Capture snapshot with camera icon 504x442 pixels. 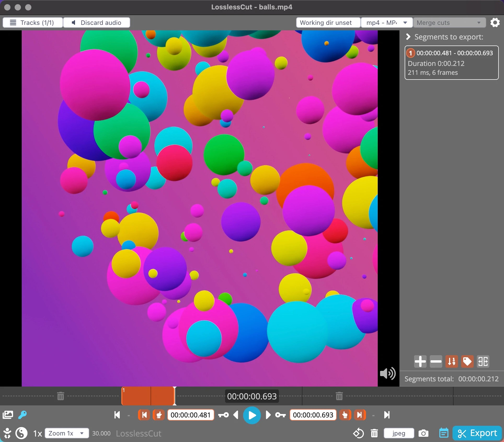423,433
